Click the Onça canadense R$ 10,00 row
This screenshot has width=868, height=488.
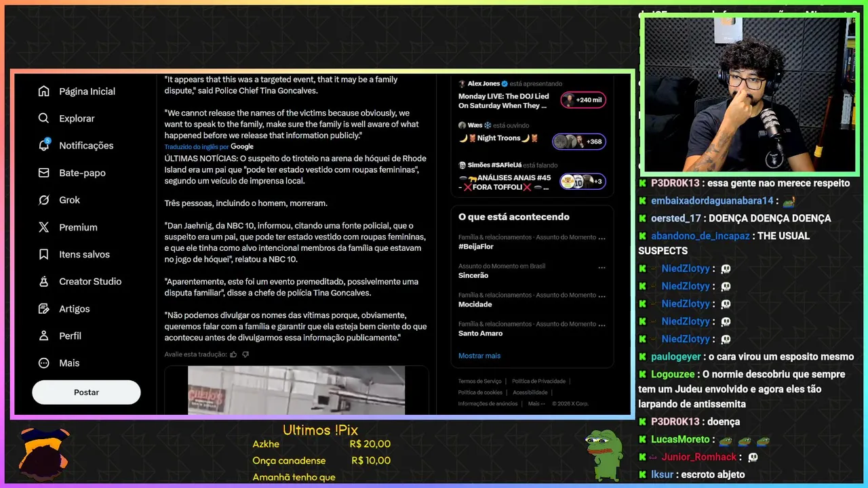click(x=321, y=460)
